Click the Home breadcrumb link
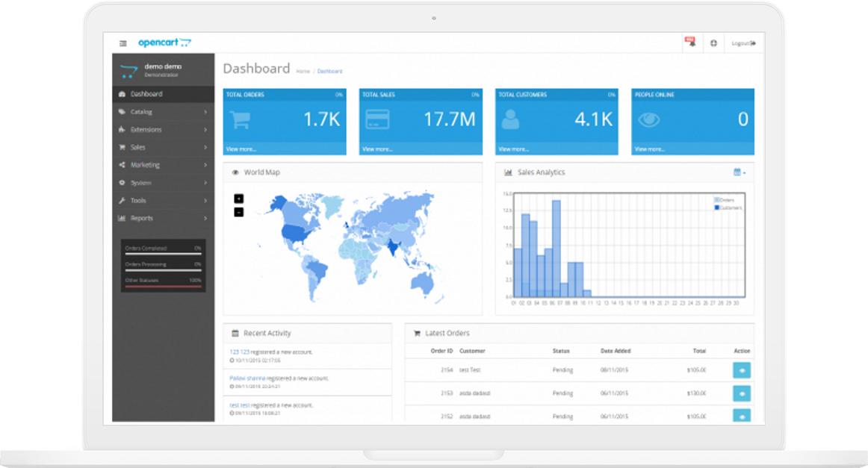This screenshot has height=468, width=868. point(303,72)
